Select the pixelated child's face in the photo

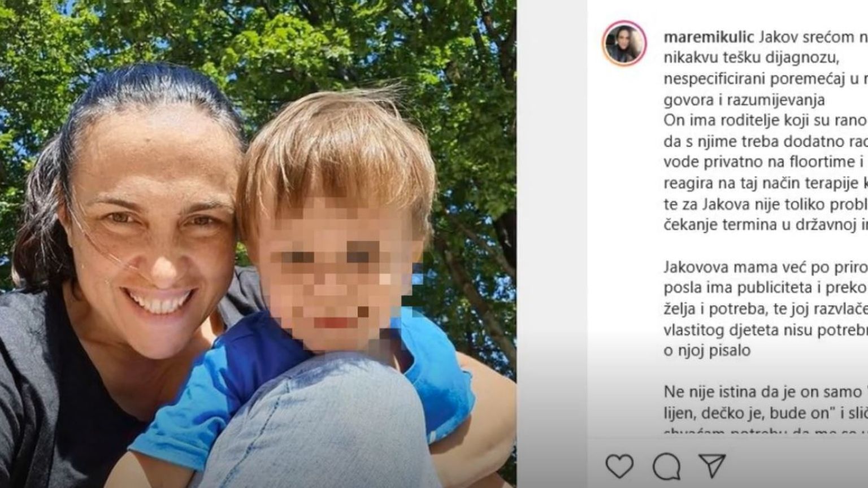coord(337,274)
